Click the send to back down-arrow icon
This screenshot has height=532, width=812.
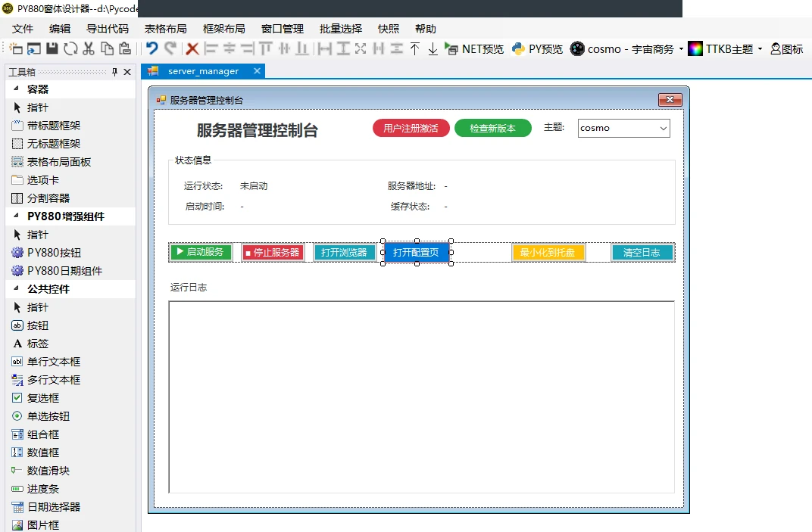tap(433, 48)
